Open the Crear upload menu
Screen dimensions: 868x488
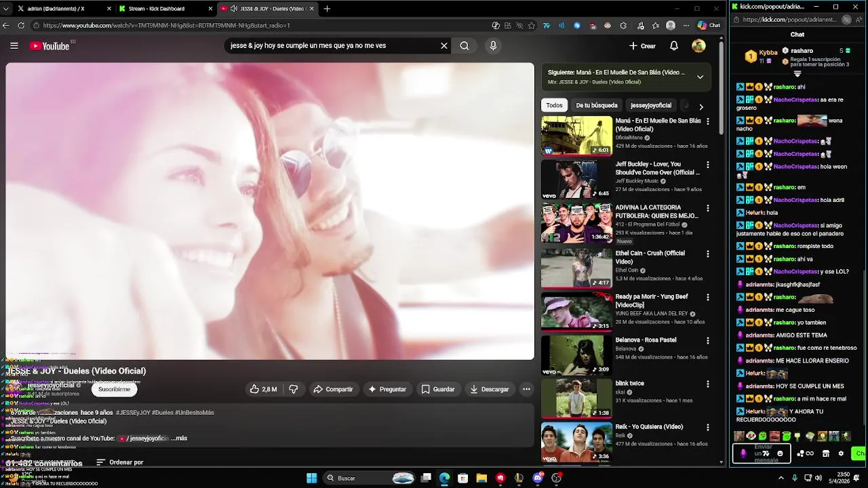(x=642, y=46)
